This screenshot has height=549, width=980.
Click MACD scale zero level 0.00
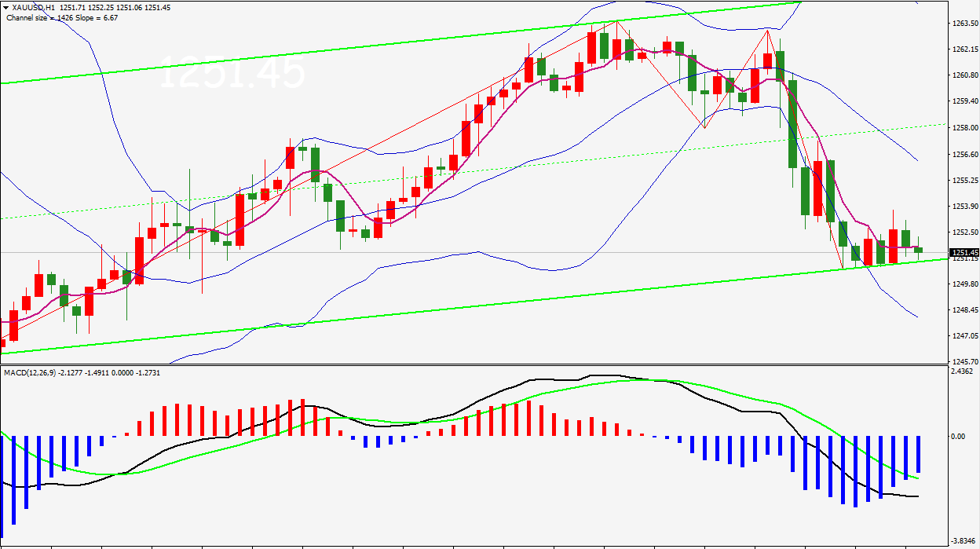pos(959,436)
